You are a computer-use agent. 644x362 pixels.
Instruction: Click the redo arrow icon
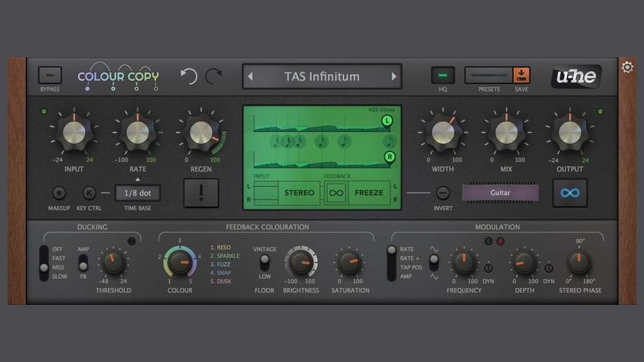click(x=213, y=76)
